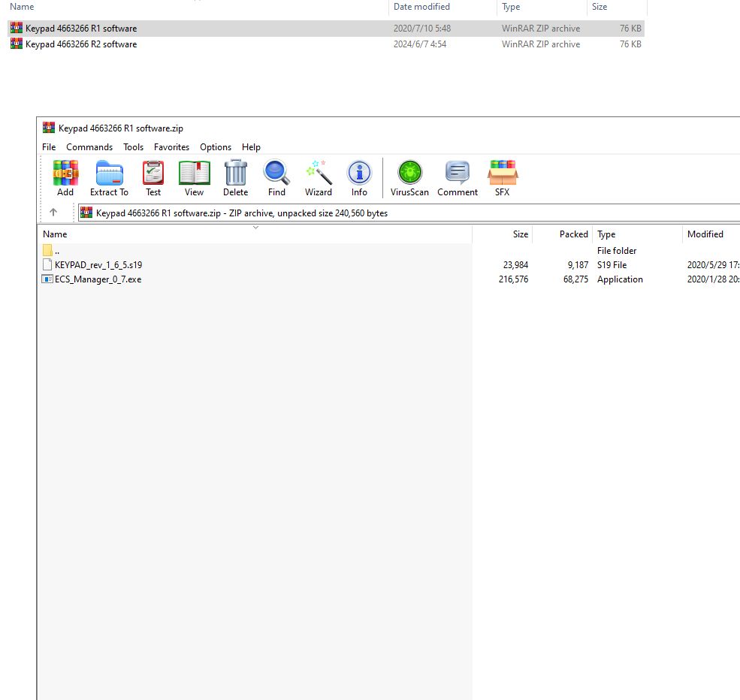Click the Application type cell
The height and width of the screenshot is (700, 740).
620,279
